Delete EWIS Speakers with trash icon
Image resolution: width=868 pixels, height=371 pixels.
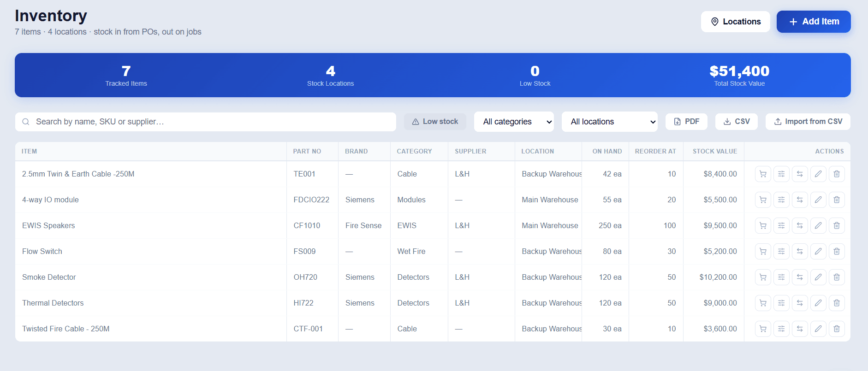pyautogui.click(x=837, y=225)
